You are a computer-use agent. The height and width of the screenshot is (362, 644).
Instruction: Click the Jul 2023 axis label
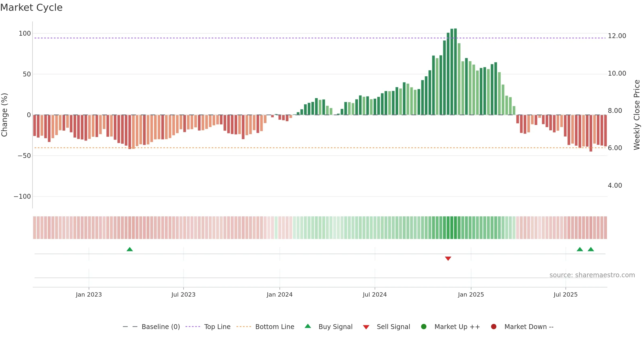tap(184, 294)
